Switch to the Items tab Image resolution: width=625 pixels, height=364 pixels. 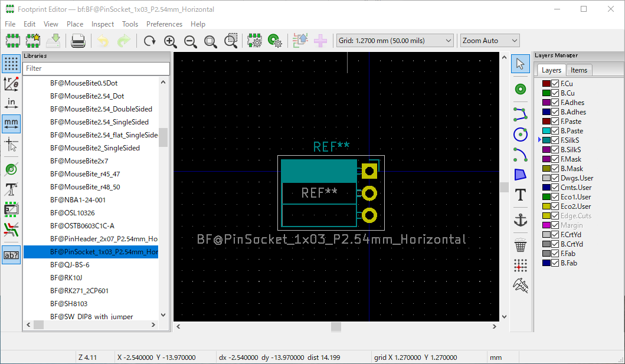579,70
